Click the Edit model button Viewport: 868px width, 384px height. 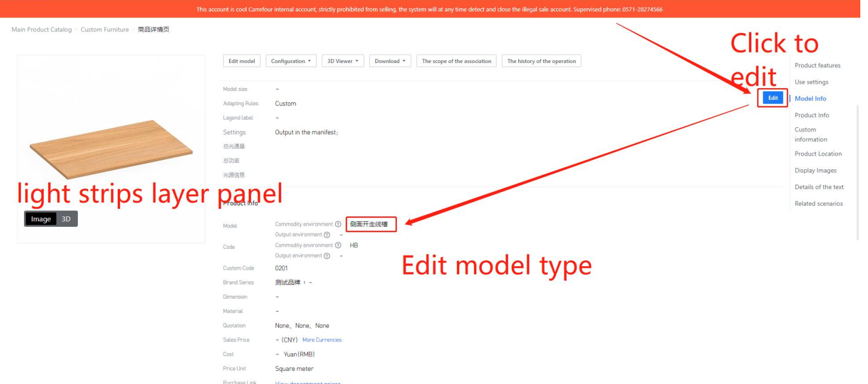[242, 61]
